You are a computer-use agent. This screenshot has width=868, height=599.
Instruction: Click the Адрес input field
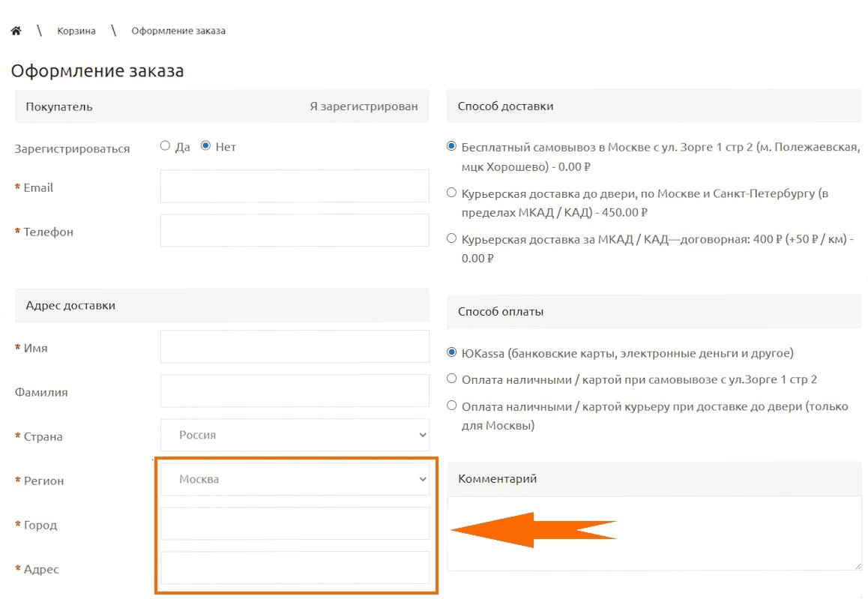point(295,568)
